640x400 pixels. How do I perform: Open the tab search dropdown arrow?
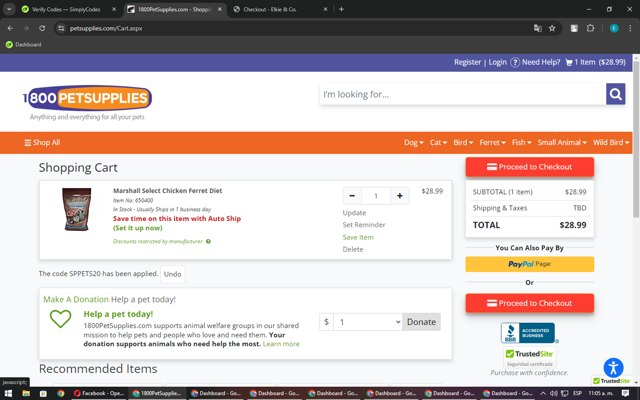point(9,9)
